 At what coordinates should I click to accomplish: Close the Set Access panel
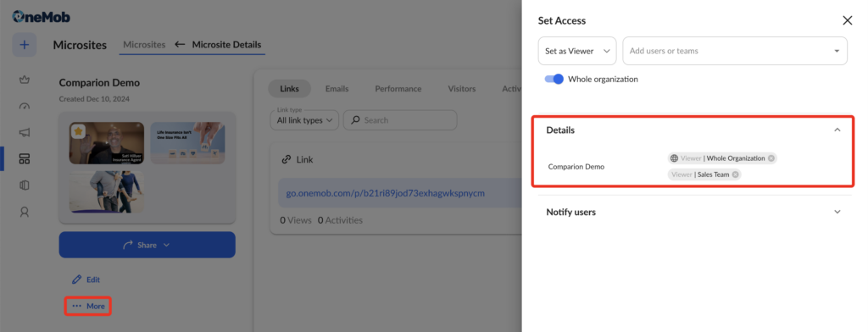click(847, 20)
